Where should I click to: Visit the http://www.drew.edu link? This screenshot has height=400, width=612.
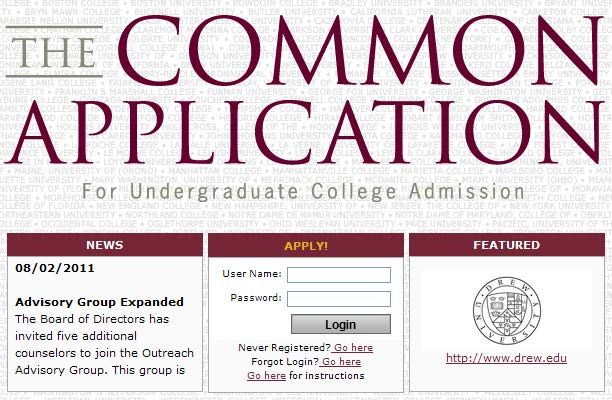pyautogui.click(x=506, y=358)
